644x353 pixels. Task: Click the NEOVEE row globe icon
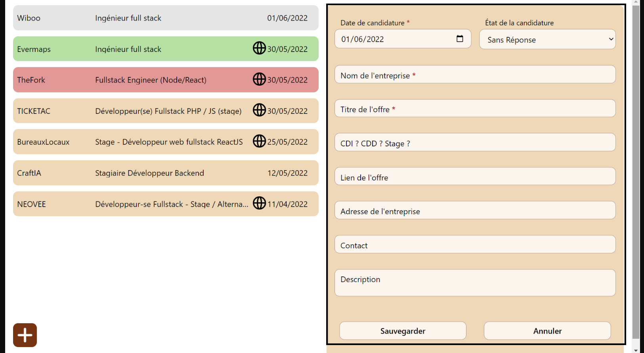click(259, 203)
